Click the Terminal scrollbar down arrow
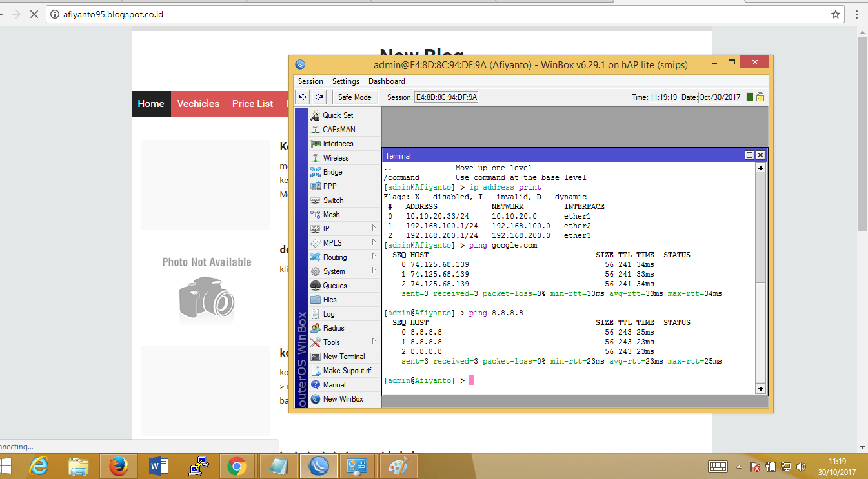Viewport: 868px width, 479px height. pyautogui.click(x=760, y=388)
